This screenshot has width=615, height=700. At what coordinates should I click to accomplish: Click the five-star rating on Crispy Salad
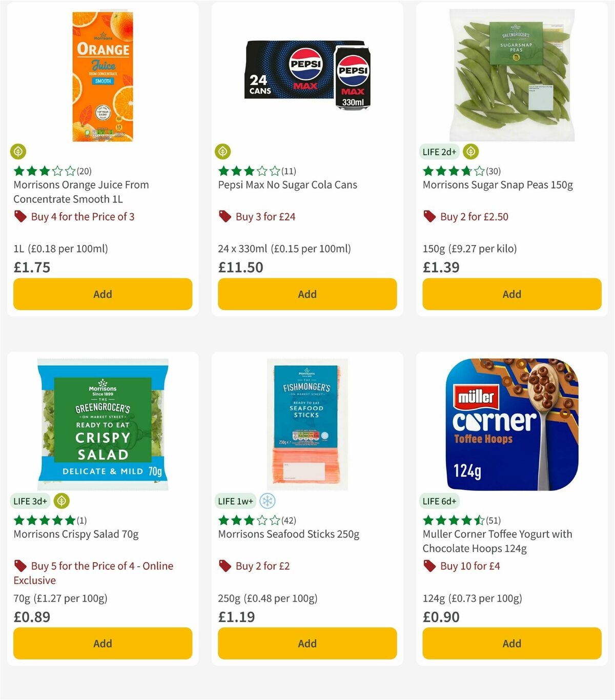(43, 520)
